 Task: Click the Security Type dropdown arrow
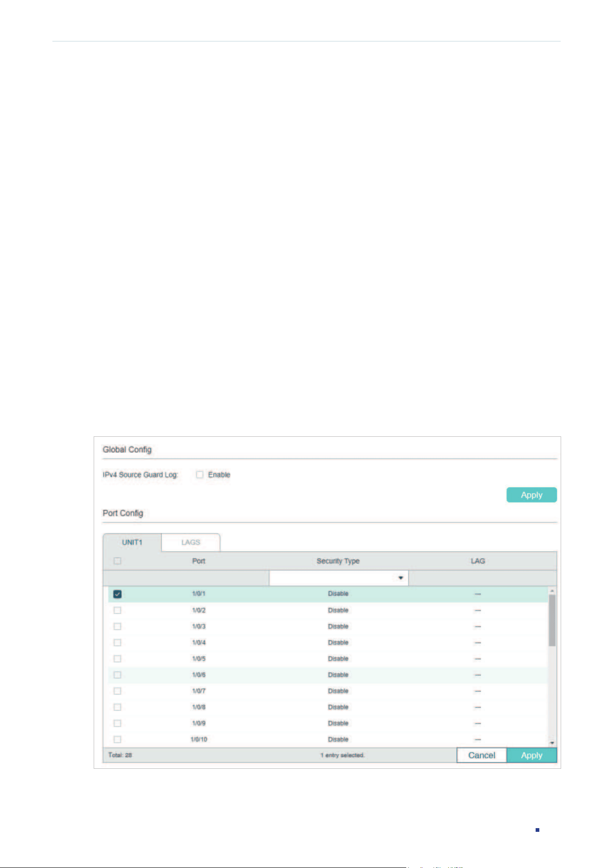(x=401, y=578)
